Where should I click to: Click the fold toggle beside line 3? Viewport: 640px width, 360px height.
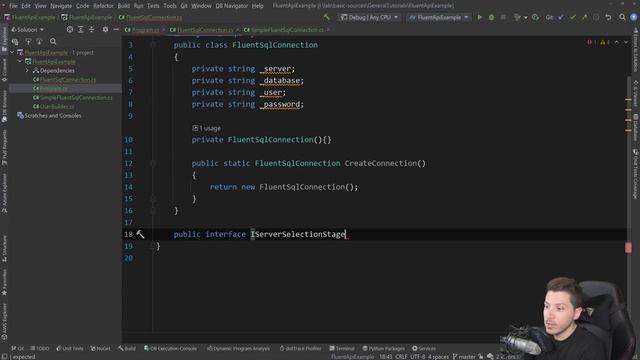pos(153,45)
